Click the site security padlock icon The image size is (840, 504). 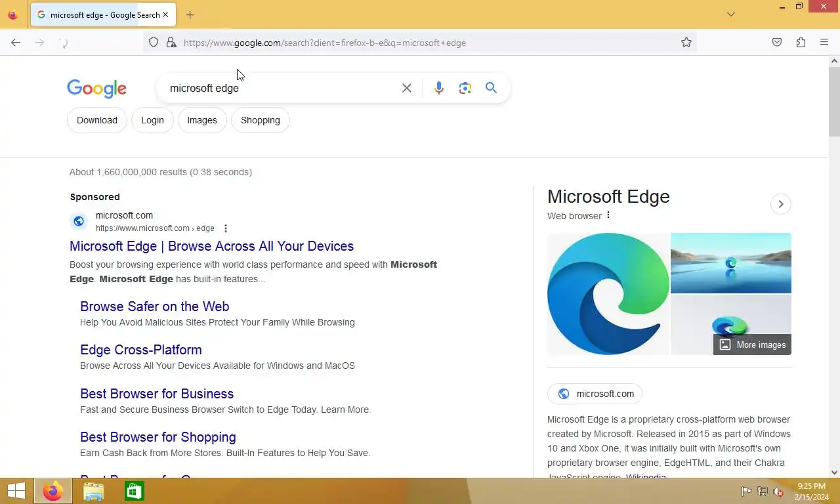171,43
